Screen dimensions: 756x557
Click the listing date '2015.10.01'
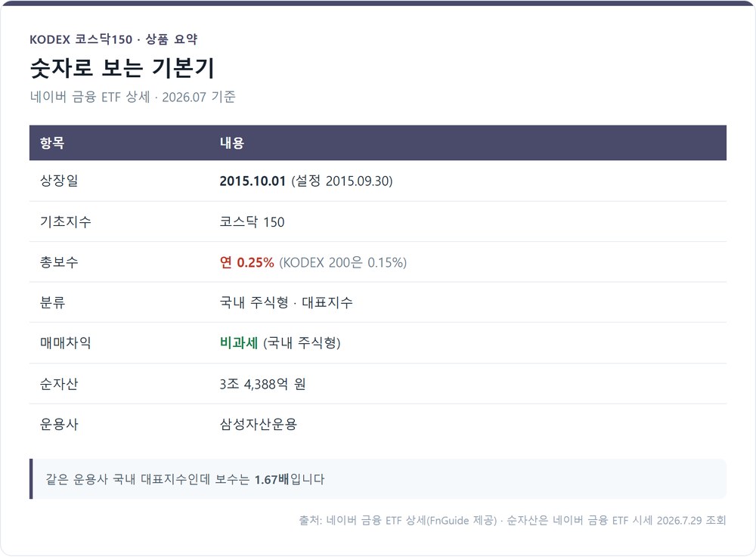click(253, 181)
